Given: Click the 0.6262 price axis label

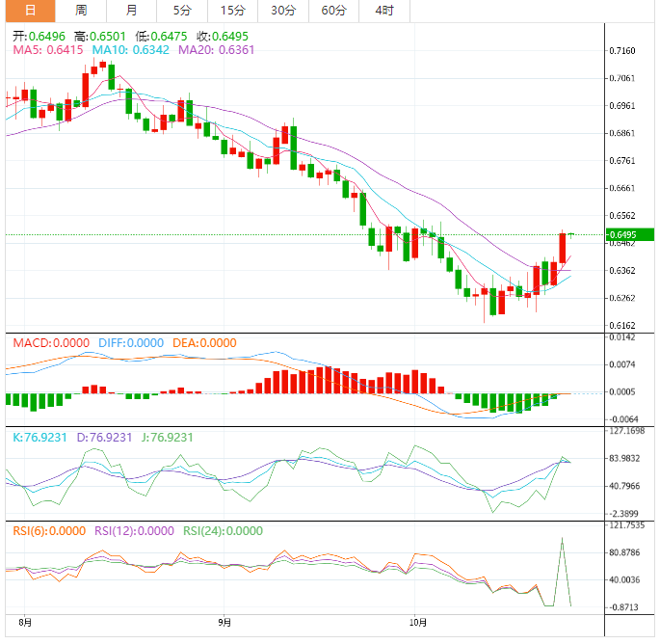Looking at the screenshot, I should coord(622,298).
